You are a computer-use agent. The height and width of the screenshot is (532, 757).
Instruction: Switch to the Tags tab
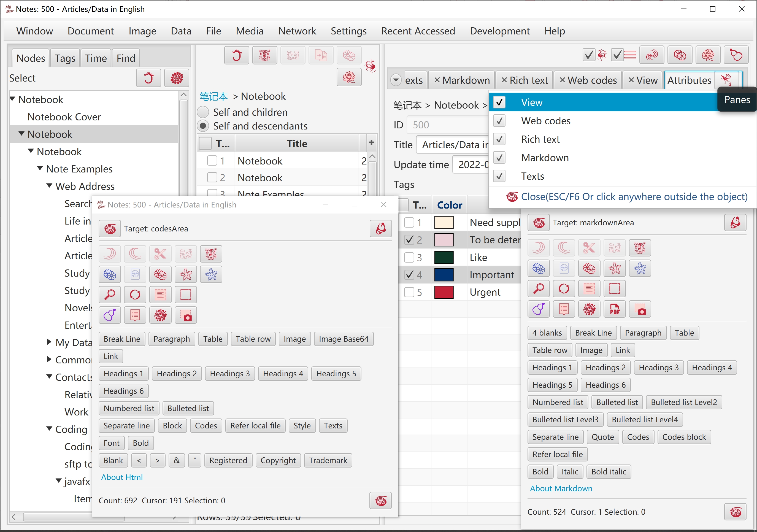[65, 58]
